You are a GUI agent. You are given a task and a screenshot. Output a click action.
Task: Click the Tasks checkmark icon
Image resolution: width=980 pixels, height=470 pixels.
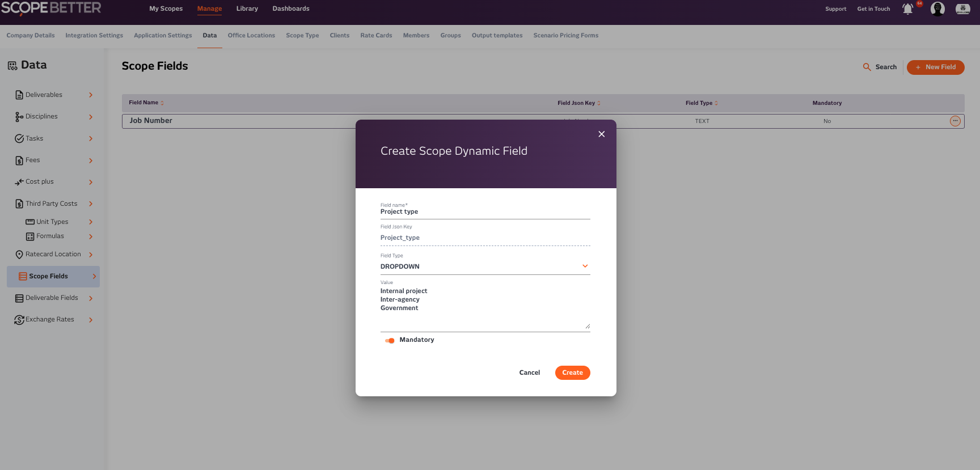pos(19,139)
